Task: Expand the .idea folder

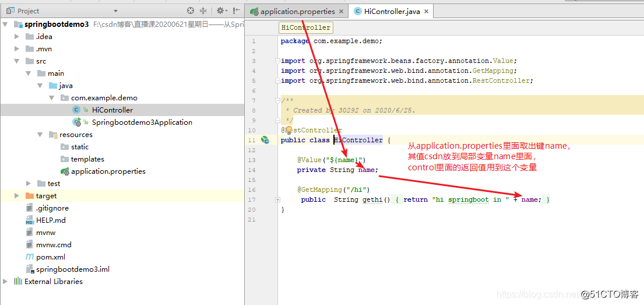Action: point(17,37)
